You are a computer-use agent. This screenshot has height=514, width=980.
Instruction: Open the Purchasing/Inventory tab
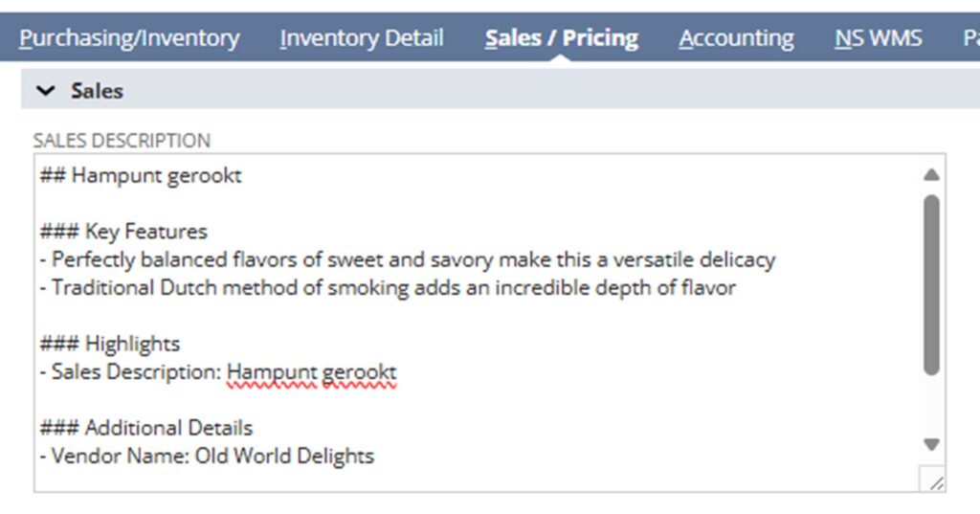(x=129, y=38)
